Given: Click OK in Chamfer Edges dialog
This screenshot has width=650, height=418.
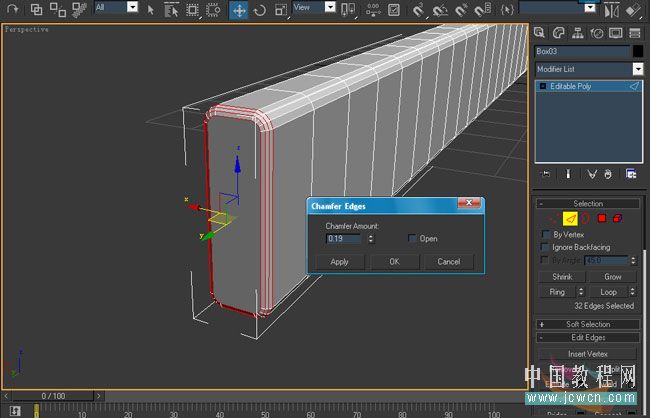Looking at the screenshot, I should pos(394,262).
